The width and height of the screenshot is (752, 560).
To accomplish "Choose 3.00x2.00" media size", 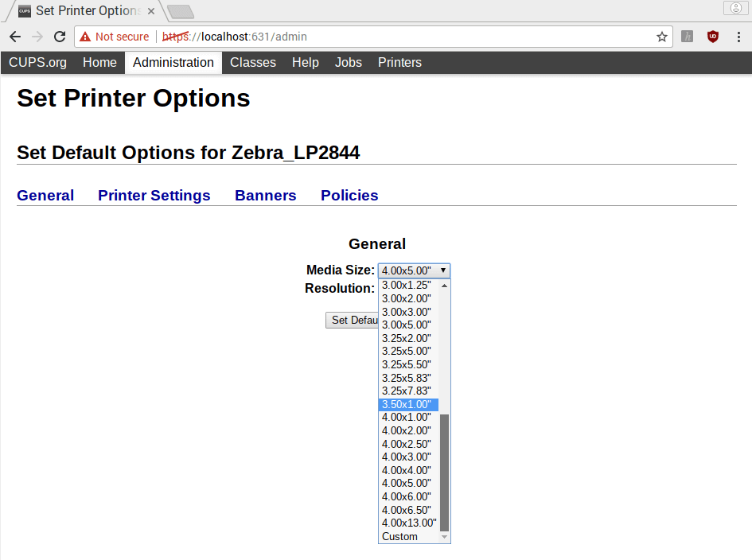I will (408, 299).
